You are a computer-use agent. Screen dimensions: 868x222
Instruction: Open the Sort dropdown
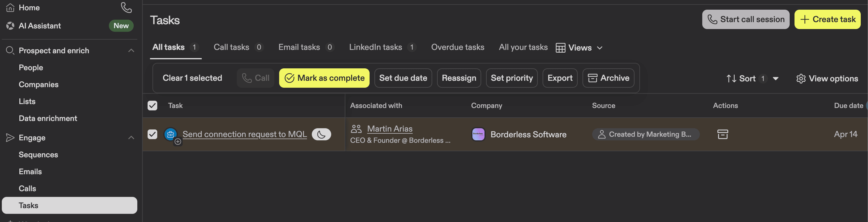click(x=752, y=79)
